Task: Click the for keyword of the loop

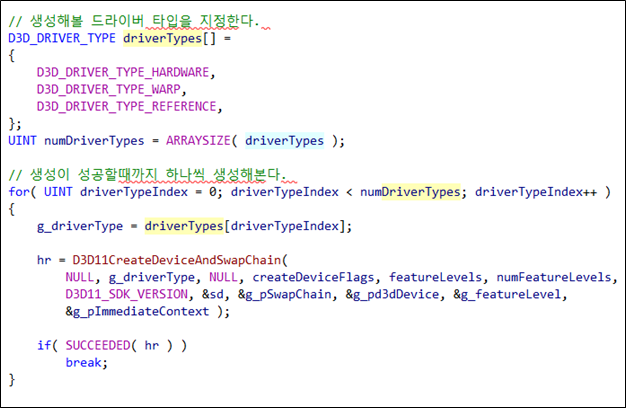Action: 19,192
